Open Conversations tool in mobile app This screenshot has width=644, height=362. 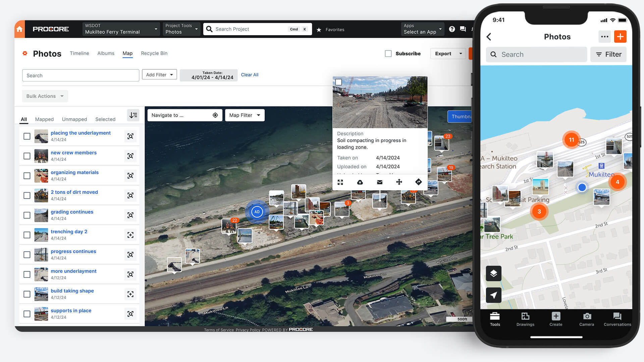coord(618,318)
